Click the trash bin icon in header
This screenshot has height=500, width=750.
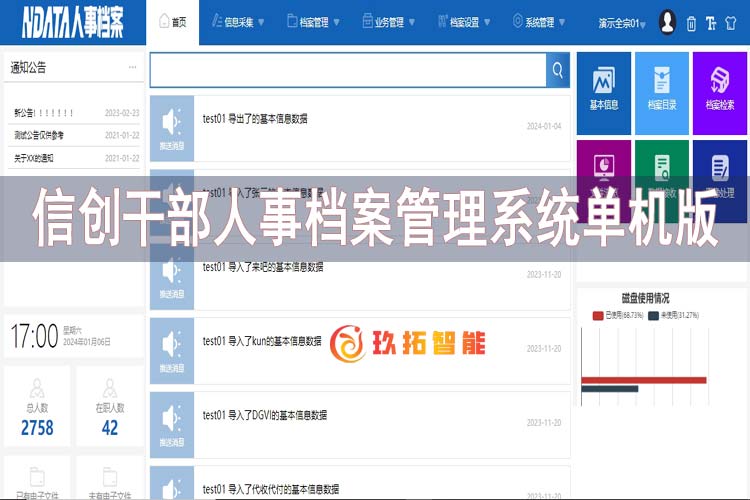point(691,23)
